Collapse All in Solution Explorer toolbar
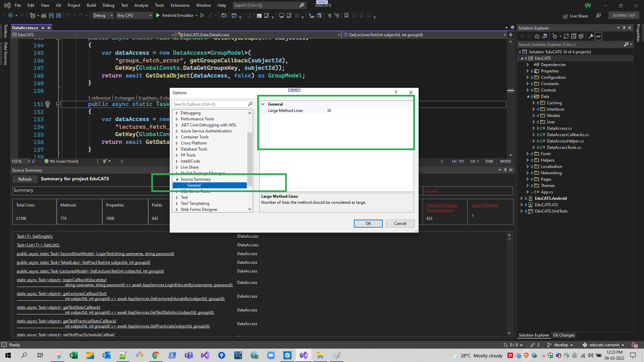 point(574,36)
